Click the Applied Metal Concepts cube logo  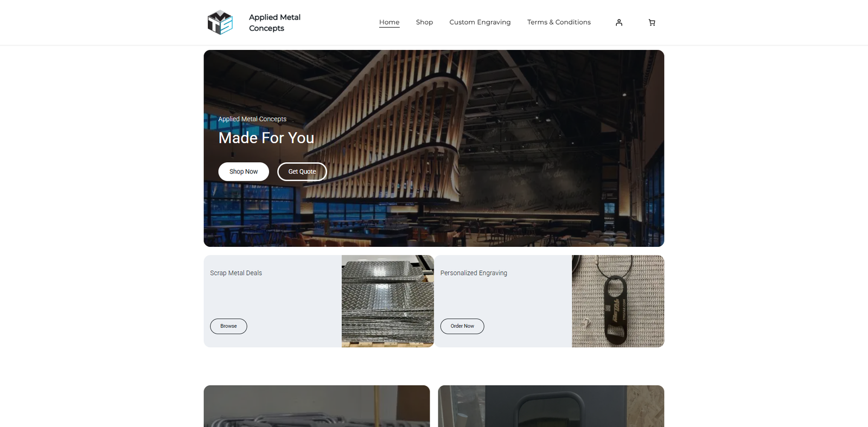pyautogui.click(x=220, y=22)
